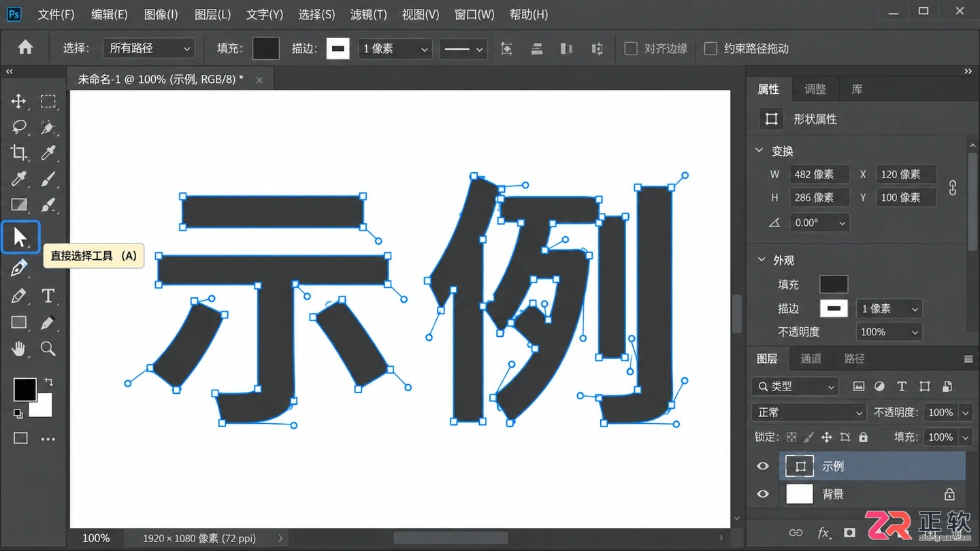Select the Direct Selection tool
This screenshot has width=980, height=551.
click(20, 237)
